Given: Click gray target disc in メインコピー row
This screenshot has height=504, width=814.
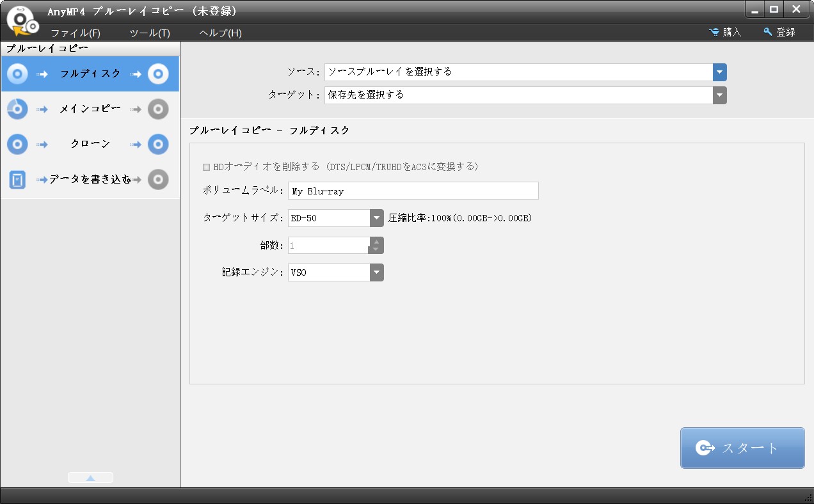Looking at the screenshot, I should click(x=158, y=109).
